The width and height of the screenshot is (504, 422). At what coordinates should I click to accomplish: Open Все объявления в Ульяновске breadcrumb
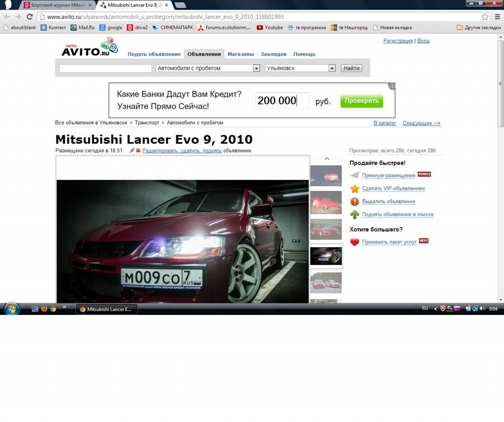pos(91,123)
